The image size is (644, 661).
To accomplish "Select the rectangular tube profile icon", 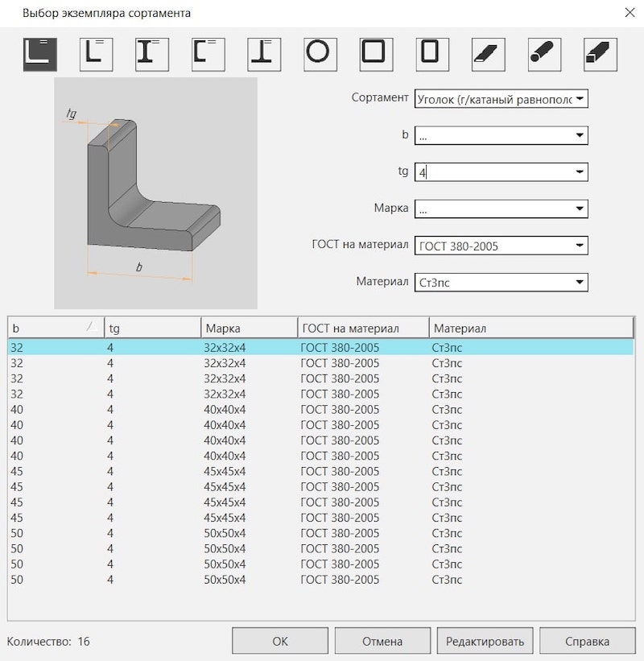I will pos(432,55).
